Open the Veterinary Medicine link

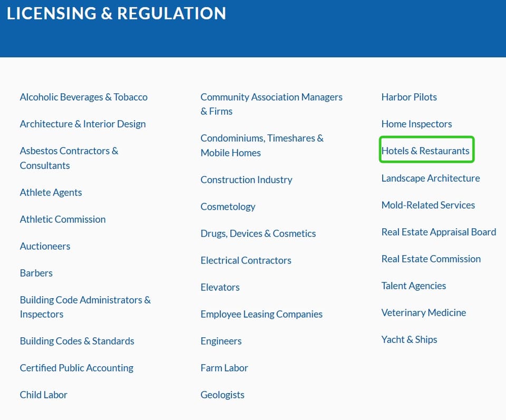[424, 312]
